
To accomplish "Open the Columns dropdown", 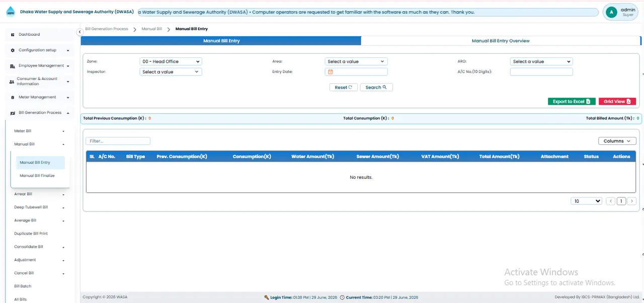I will [617, 141].
